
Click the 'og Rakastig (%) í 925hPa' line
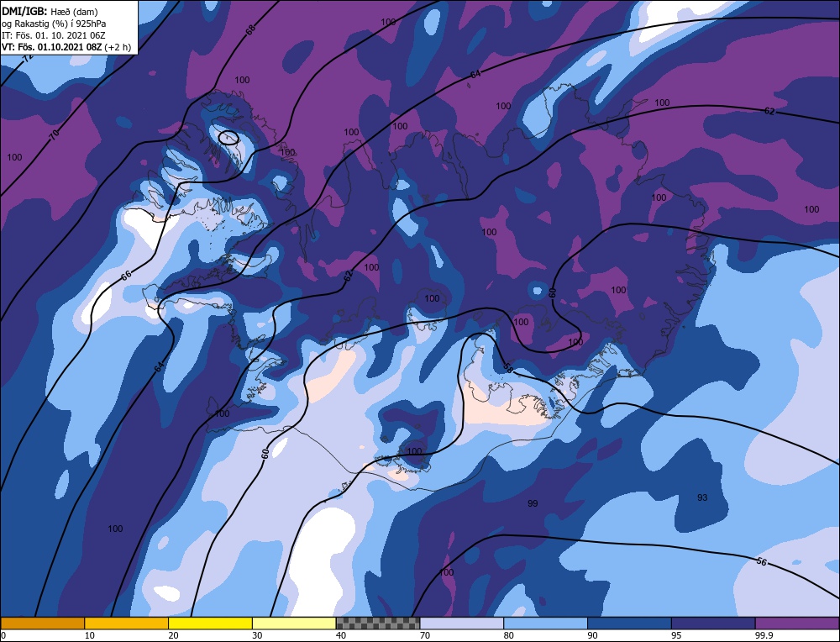click(54, 23)
